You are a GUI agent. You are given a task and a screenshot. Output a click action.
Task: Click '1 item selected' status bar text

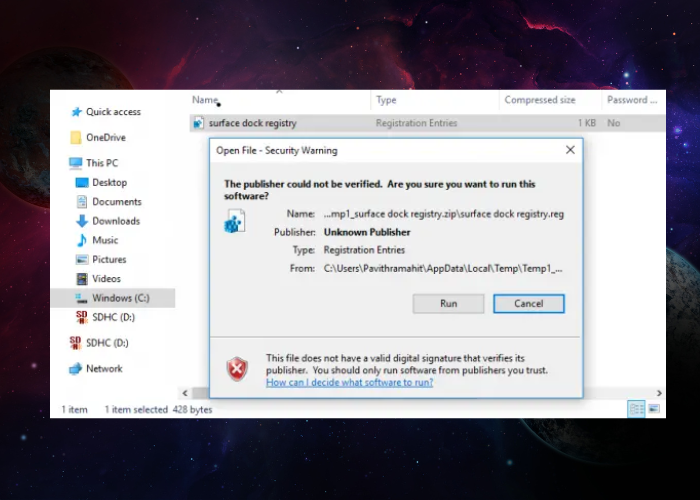[x=136, y=409]
